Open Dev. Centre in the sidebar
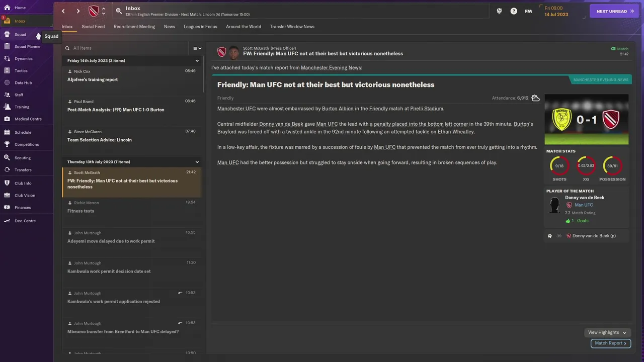Viewport: 644px width, 362px height. click(x=25, y=221)
